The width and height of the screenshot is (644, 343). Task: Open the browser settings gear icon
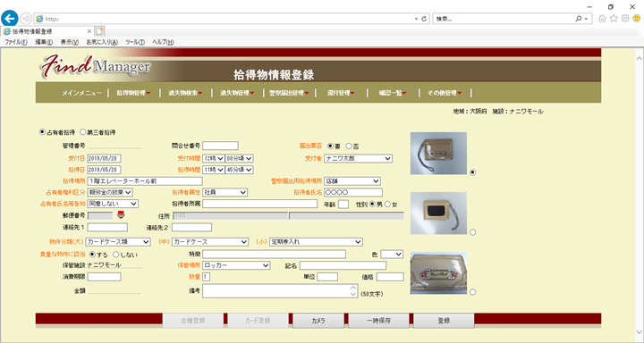point(625,19)
